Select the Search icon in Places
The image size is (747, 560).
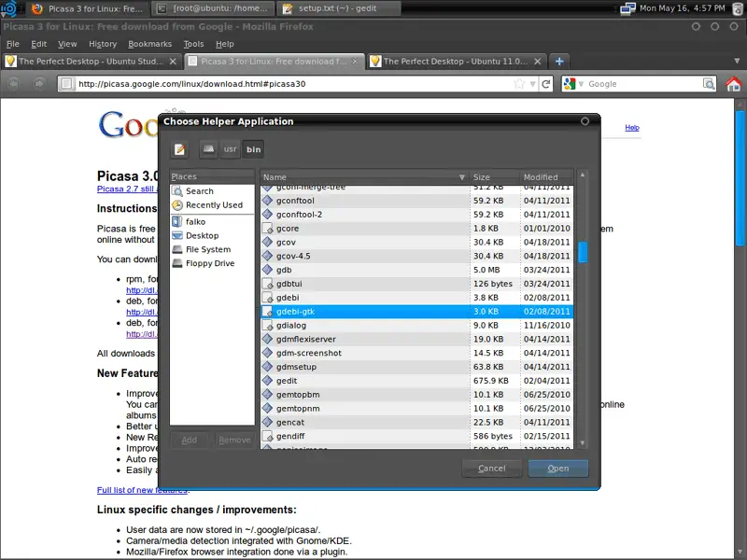coord(177,191)
